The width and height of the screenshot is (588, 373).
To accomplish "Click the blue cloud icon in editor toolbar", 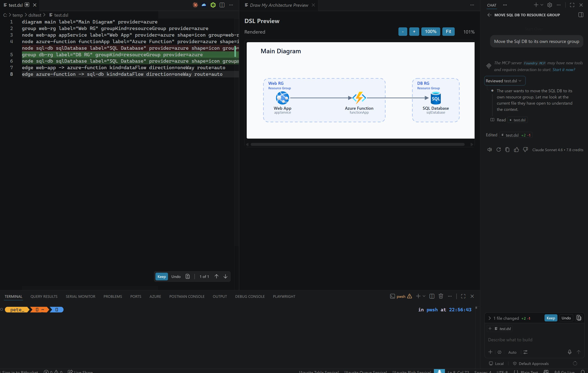I will (x=204, y=5).
